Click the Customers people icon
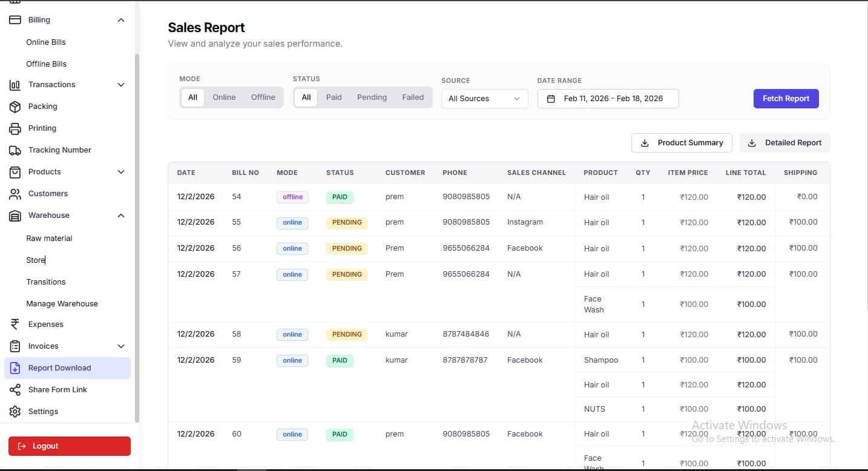The height and width of the screenshot is (471, 868). pyautogui.click(x=15, y=194)
